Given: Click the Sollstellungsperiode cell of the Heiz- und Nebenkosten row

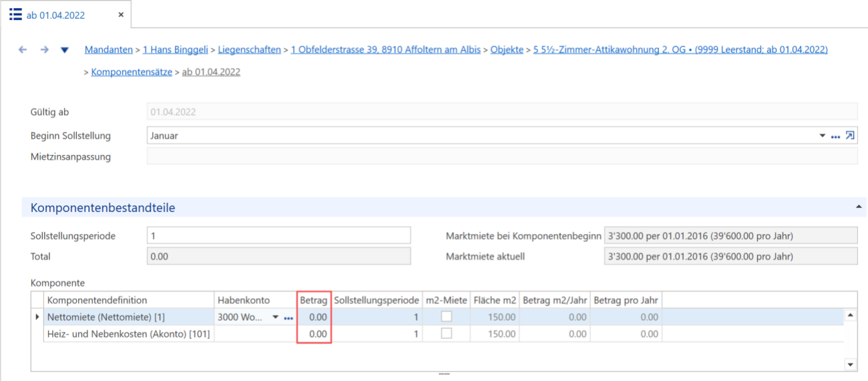Looking at the screenshot, I should click(x=377, y=334).
